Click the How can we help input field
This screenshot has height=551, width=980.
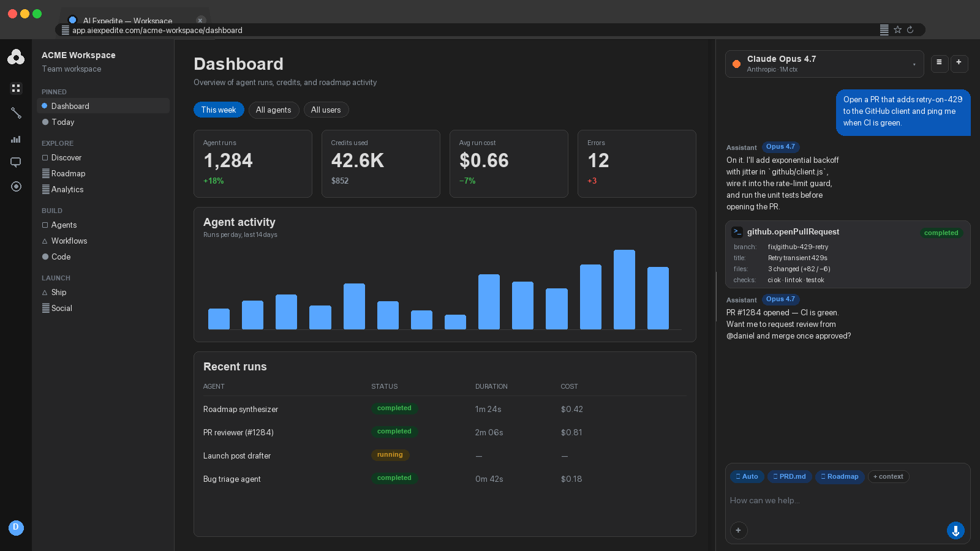[848, 500]
